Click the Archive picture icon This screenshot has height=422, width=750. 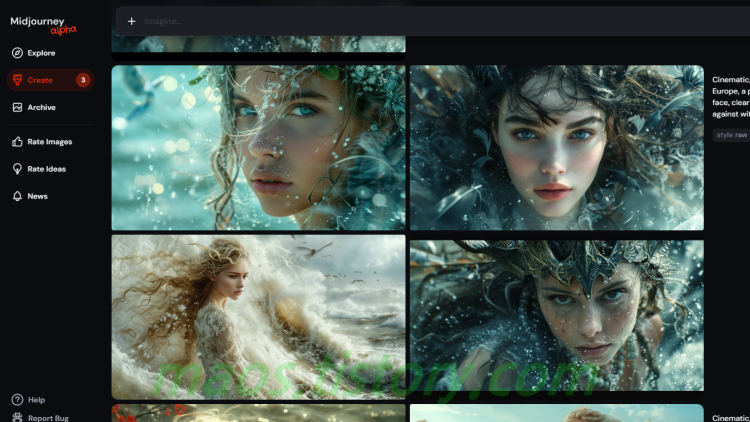pyautogui.click(x=17, y=107)
